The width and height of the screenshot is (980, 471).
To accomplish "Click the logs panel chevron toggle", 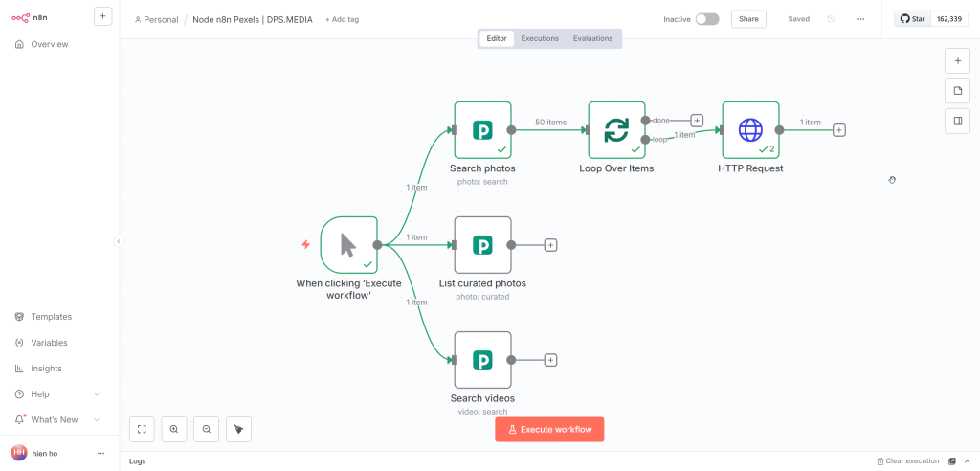I will click(968, 461).
